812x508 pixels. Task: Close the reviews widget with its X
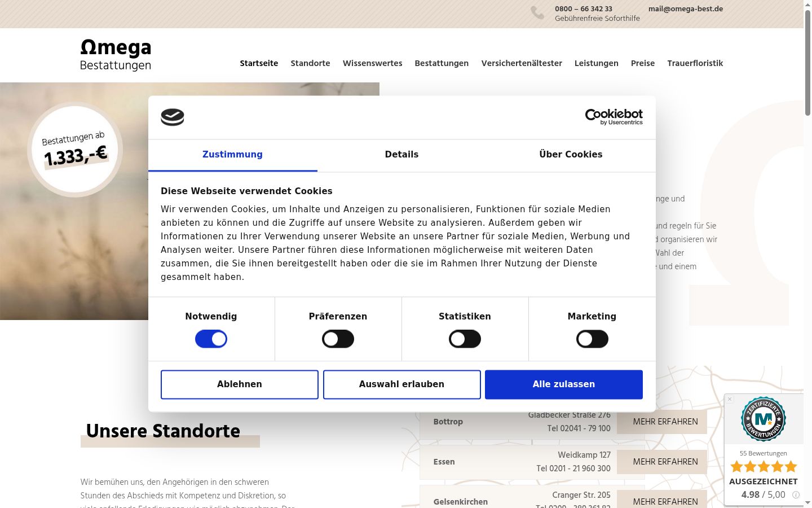tap(730, 399)
